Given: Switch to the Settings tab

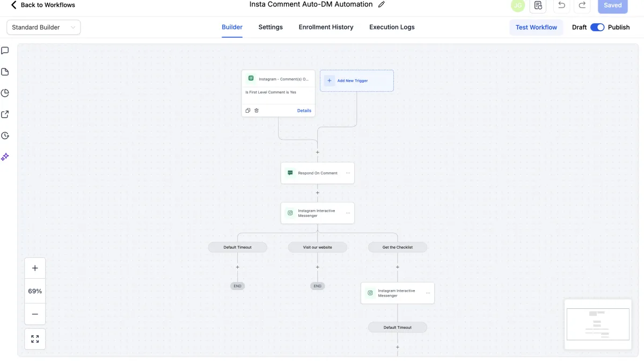Looking at the screenshot, I should tap(270, 27).
